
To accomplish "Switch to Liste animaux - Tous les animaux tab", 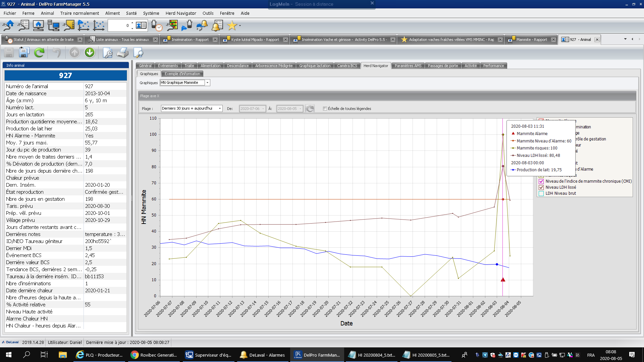I will pyautogui.click(x=122, y=40).
